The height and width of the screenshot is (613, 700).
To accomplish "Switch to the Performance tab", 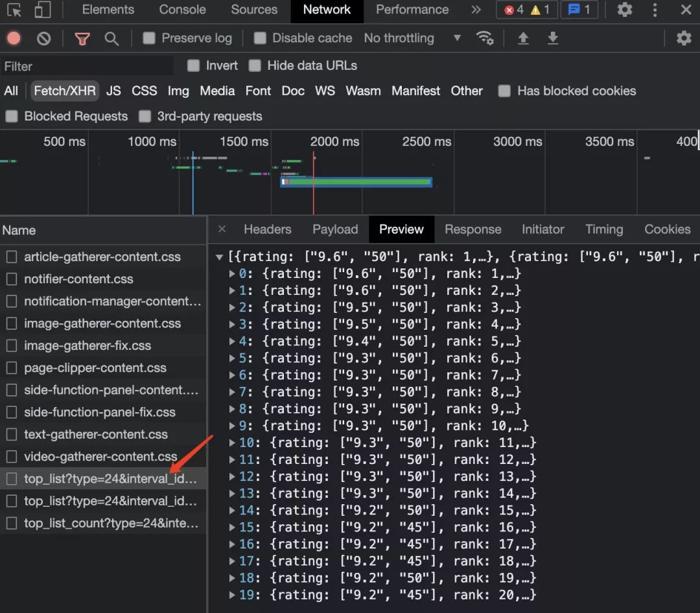I will click(412, 9).
